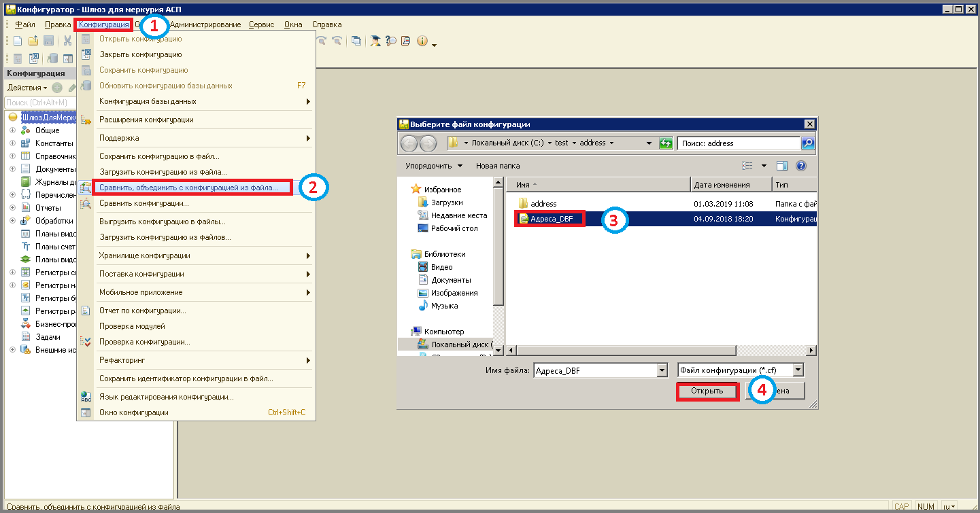
Task: Open the Справка menu
Action: coord(326,24)
